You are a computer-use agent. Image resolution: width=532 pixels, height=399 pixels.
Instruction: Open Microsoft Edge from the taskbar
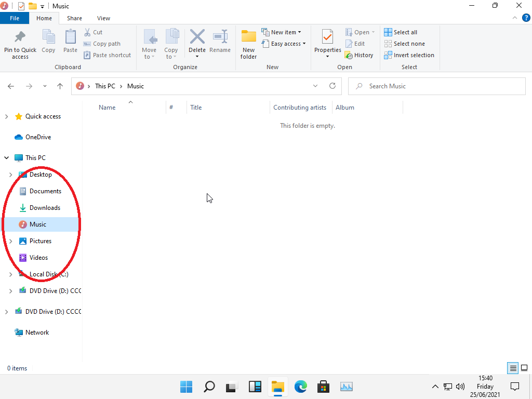coord(301,387)
